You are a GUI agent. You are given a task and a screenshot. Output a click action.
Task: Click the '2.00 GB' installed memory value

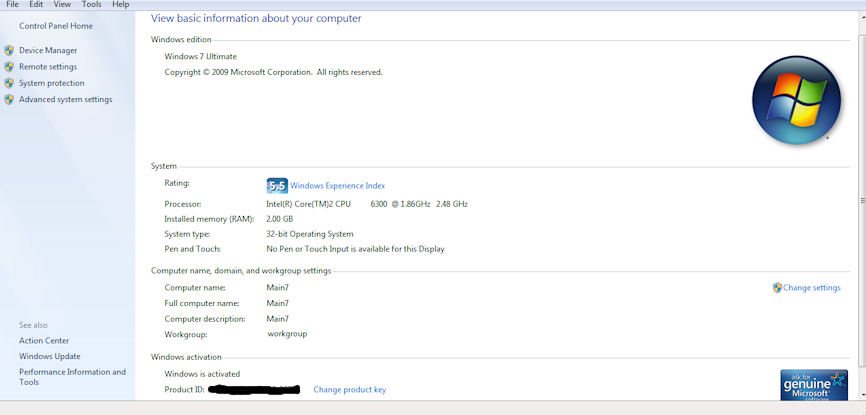pyautogui.click(x=279, y=219)
